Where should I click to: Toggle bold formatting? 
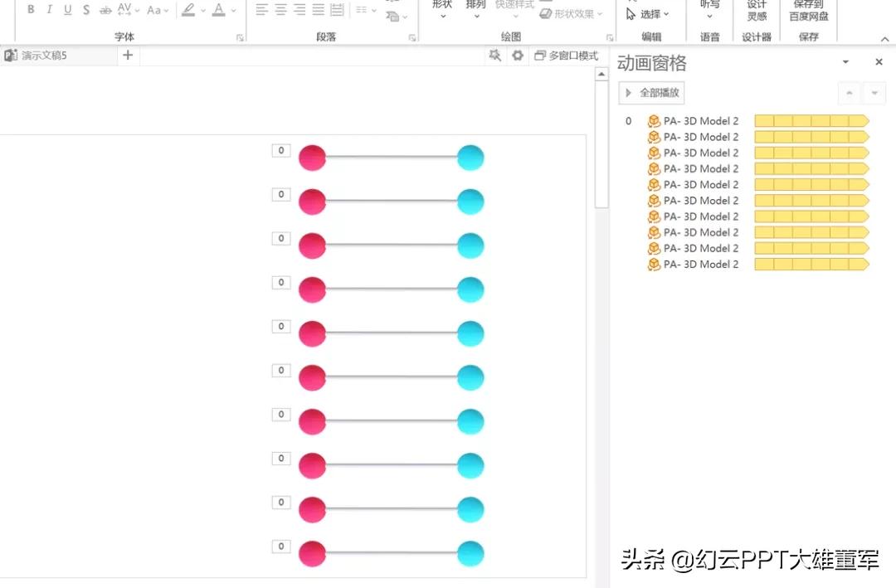[31, 9]
